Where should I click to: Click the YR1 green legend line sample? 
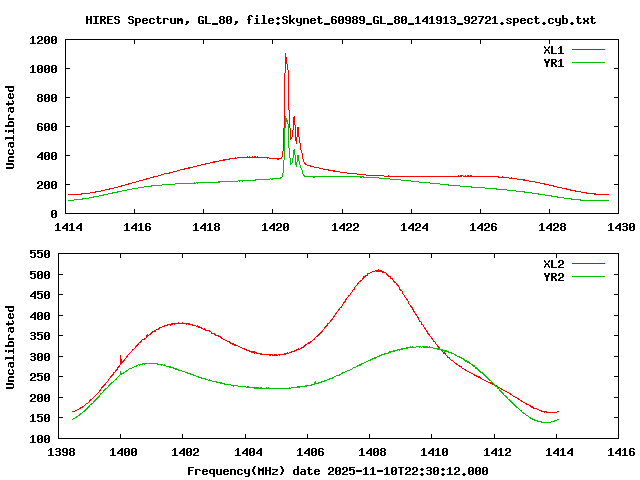(x=590, y=62)
